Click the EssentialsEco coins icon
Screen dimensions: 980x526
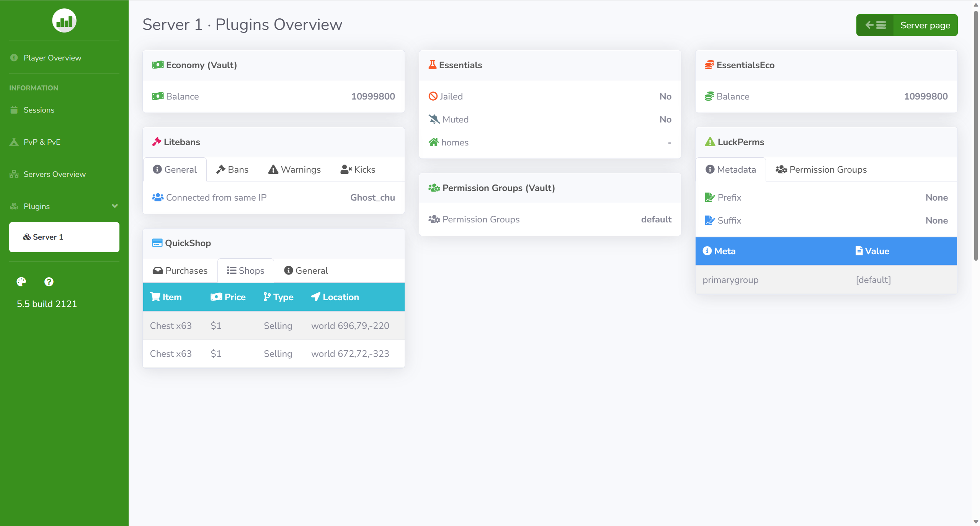(709, 65)
